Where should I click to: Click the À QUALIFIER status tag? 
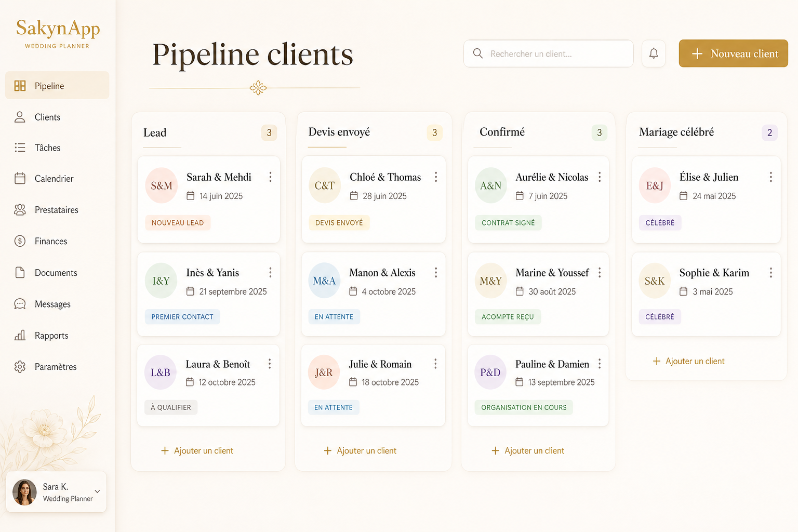click(x=171, y=407)
